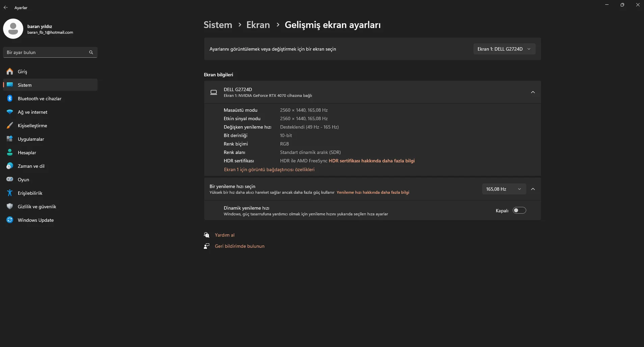Click the Ekran bilgileri section heading
Screen dimensions: 644x347
point(218,75)
